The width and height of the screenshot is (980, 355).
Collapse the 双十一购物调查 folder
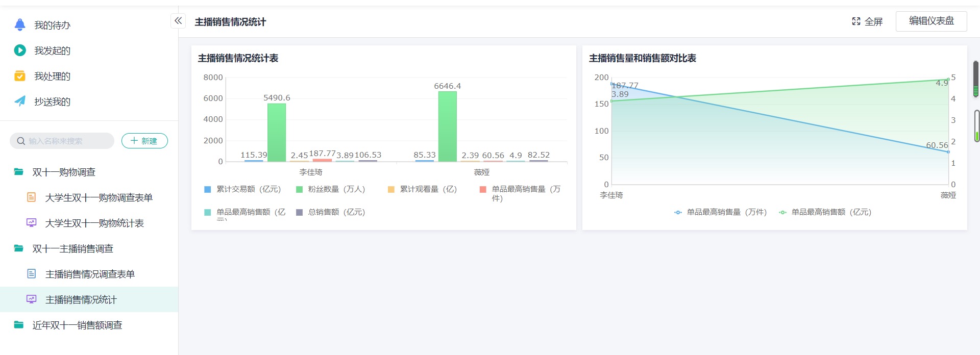coord(64,172)
